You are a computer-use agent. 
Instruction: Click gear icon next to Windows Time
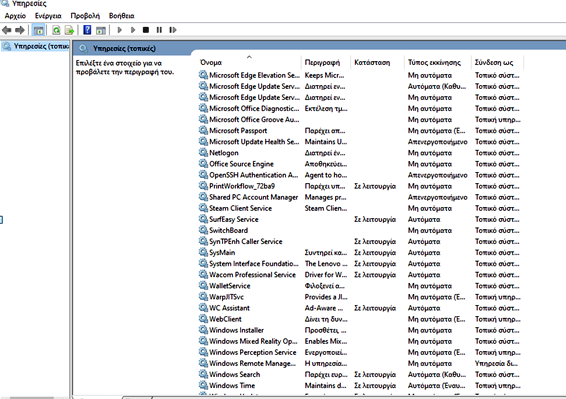pos(203,385)
